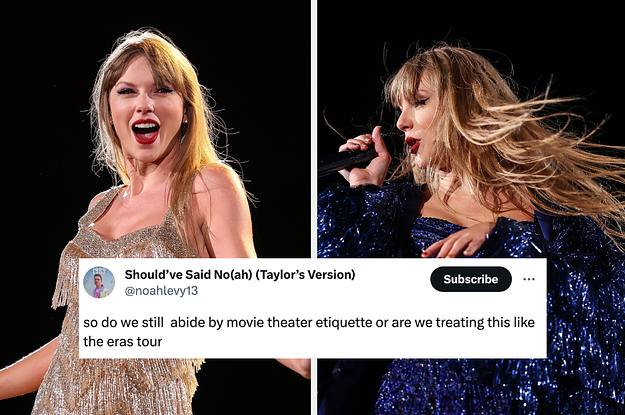Click the red lips in the left photo
Viewport: 625px width, 415px height.
[145, 131]
